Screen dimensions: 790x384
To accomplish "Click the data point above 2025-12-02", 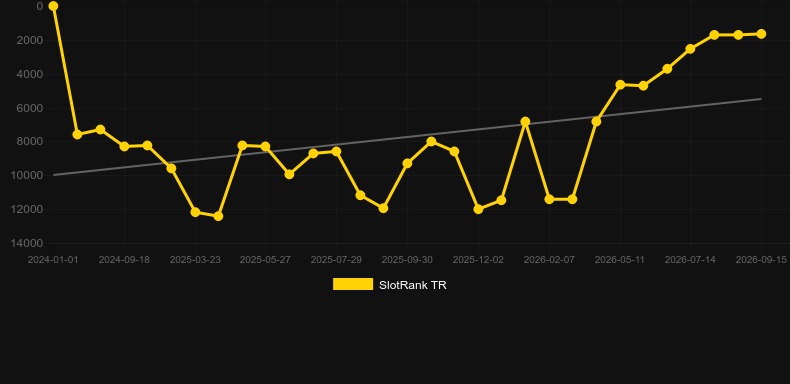I will point(479,209).
